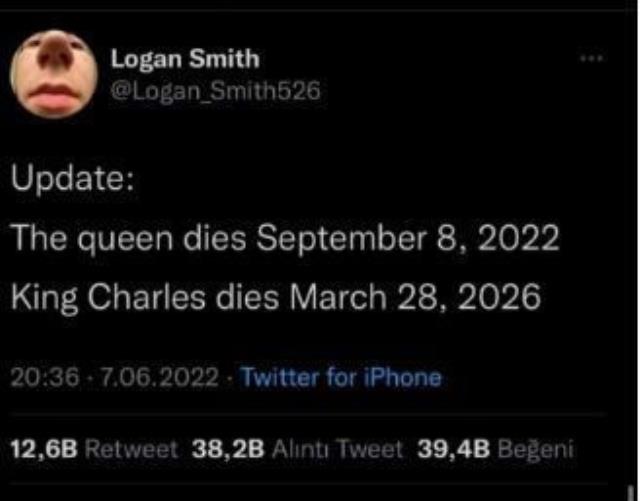View the 39,4B likes count

click(x=453, y=450)
